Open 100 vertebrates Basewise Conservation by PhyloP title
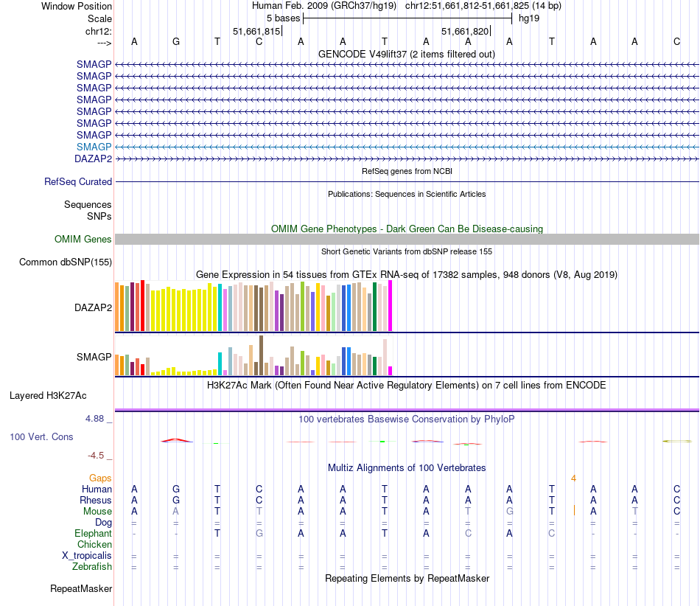The height and width of the screenshot is (606, 700). pos(406,419)
